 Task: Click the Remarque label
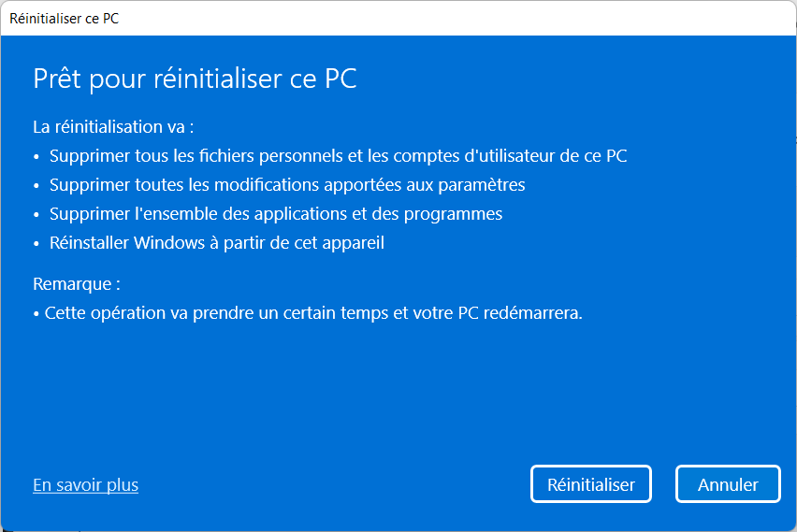(x=77, y=284)
